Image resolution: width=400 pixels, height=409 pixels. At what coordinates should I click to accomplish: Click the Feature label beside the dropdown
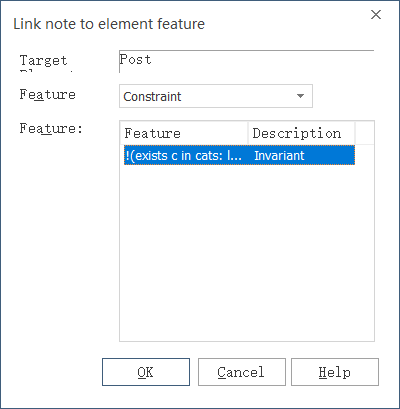[47, 94]
